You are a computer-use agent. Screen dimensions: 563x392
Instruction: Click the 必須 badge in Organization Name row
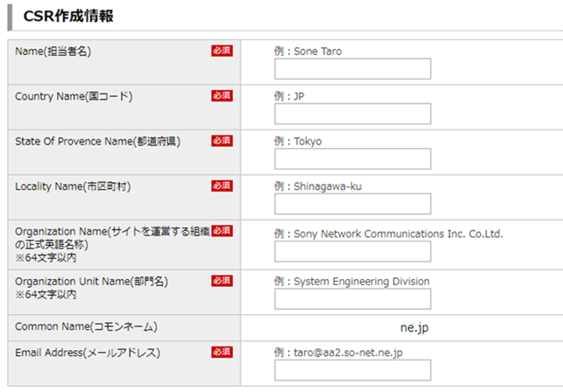(222, 231)
